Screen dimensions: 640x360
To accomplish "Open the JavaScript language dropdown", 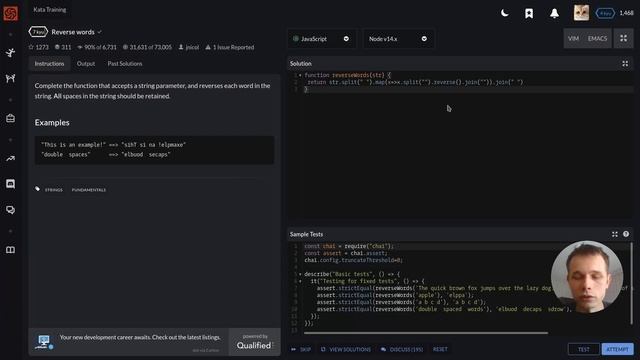I will coord(322,39).
